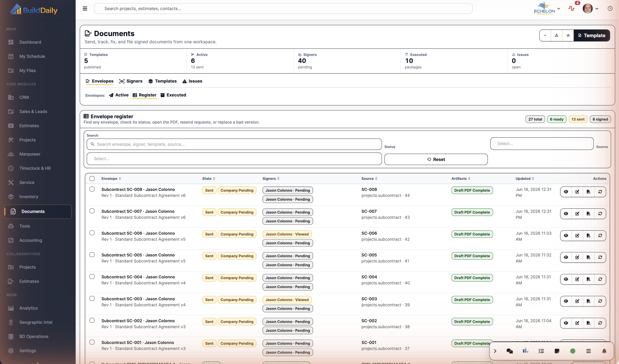The image size is (619, 364).
Task: Switch to the Templates tab
Action: click(162, 81)
